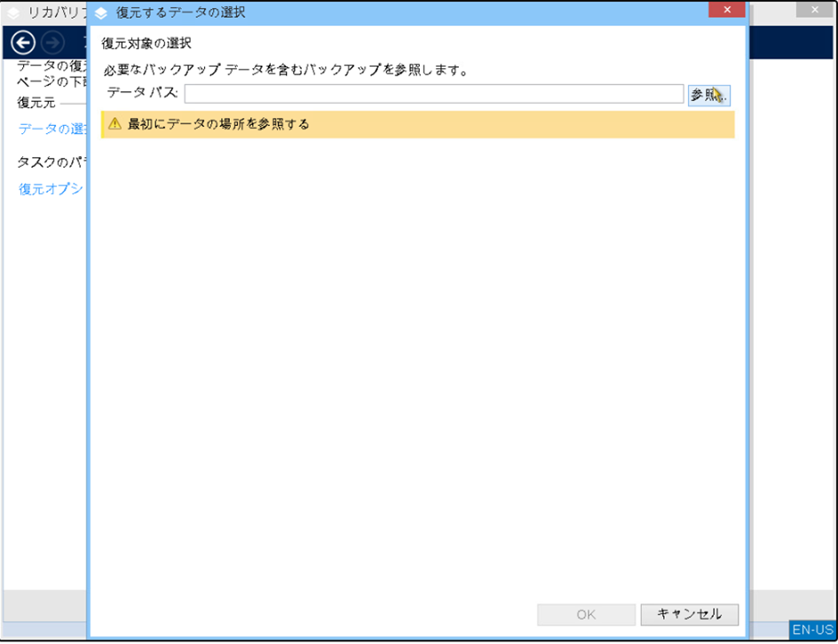Click the yellow warning triangle icon
Viewport: 838px width, 644px height.
tap(115, 125)
